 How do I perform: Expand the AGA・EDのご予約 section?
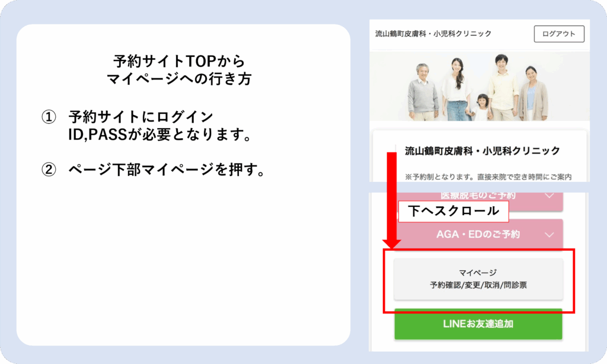(478, 234)
